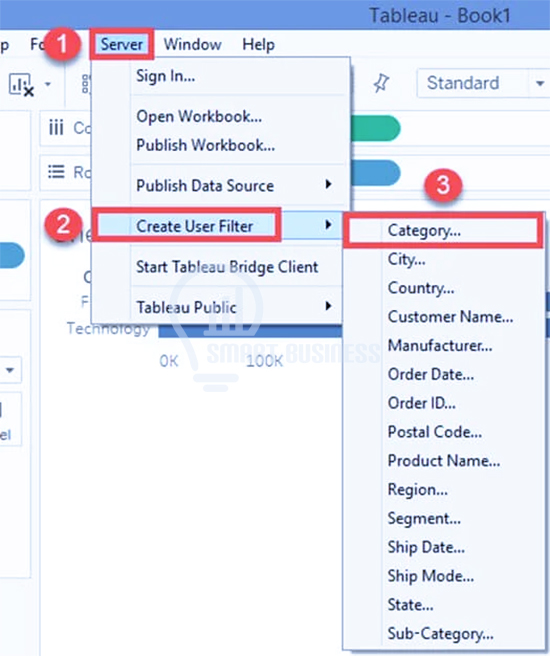Choose Region user filter
Image resolution: width=550 pixels, height=656 pixels.
(443, 489)
